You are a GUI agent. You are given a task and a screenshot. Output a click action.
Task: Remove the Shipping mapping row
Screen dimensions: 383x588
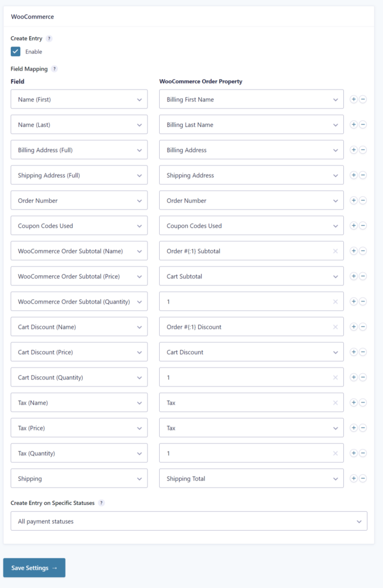[363, 478]
